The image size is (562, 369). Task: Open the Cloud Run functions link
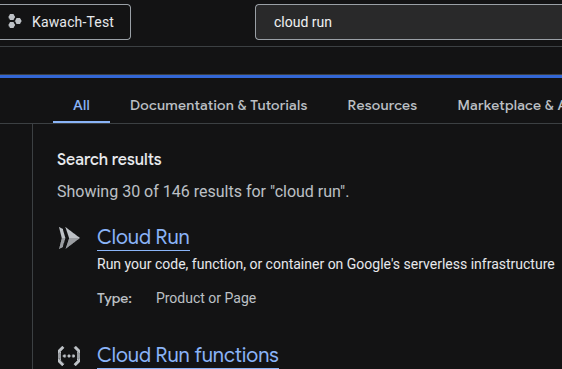click(x=188, y=355)
